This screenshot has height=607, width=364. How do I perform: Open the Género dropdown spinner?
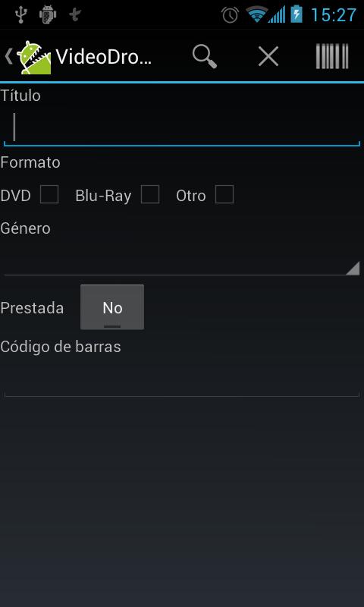pos(182,258)
